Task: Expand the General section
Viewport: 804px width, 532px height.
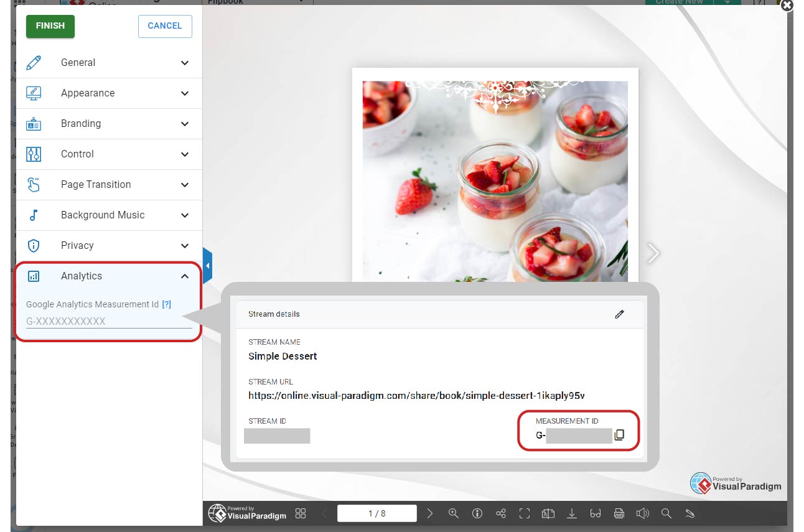Action: [109, 63]
